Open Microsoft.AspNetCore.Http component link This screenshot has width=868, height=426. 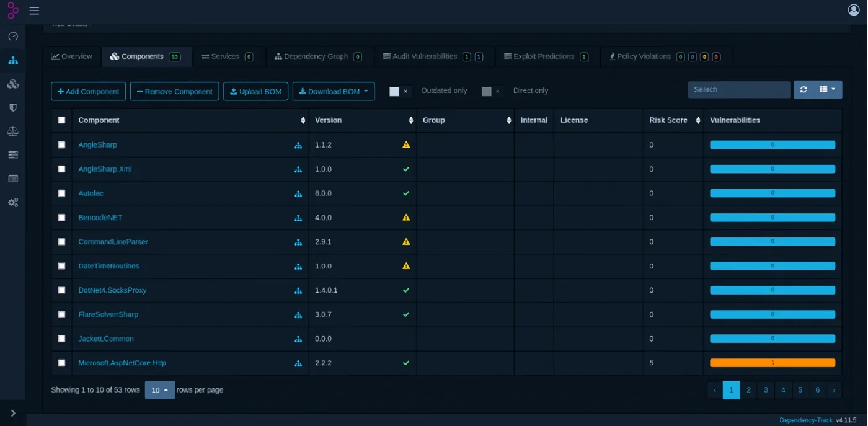[x=122, y=363]
